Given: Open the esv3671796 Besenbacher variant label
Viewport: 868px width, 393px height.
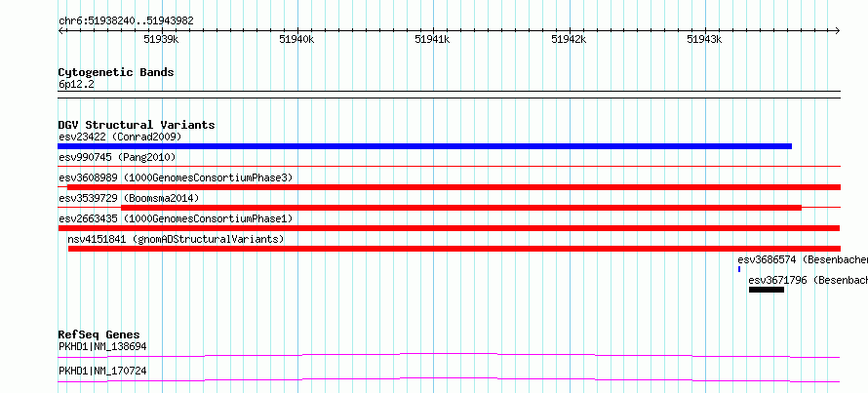Looking at the screenshot, I should pos(808,280).
